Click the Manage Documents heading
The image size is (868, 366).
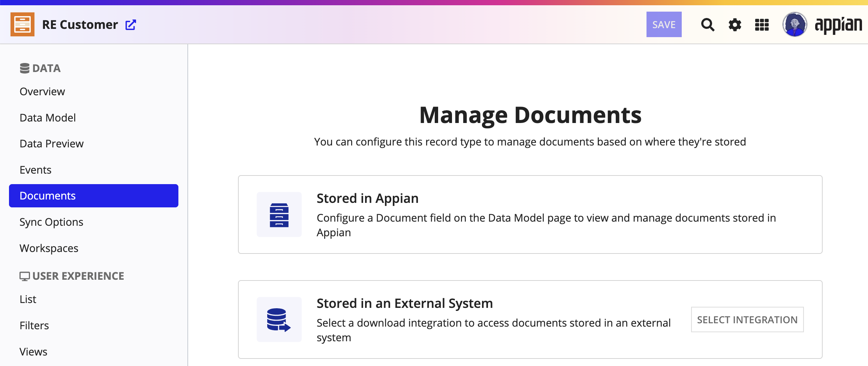point(530,115)
